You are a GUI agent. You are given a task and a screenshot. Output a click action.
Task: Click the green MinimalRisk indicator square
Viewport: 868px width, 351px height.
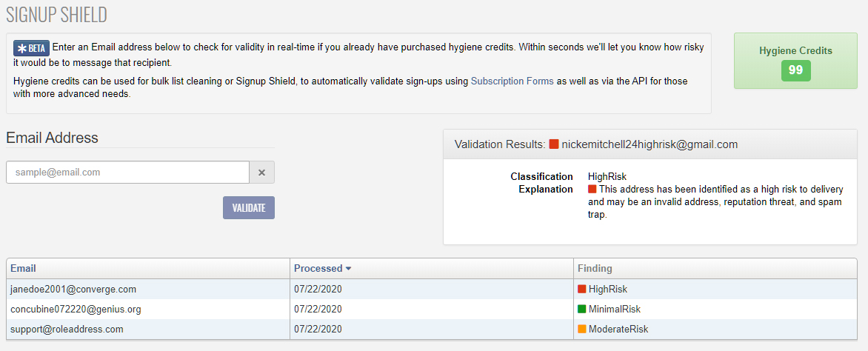582,309
